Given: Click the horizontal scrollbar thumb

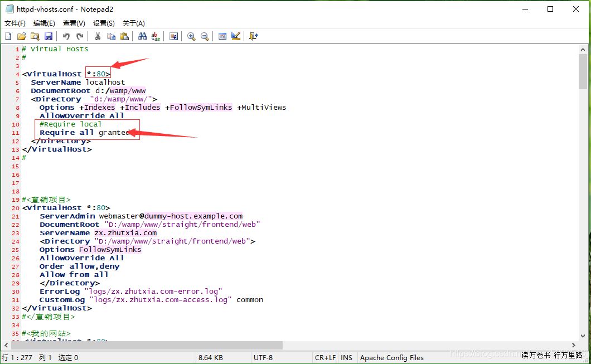Looking at the screenshot, I should pyautogui.click(x=151, y=345).
